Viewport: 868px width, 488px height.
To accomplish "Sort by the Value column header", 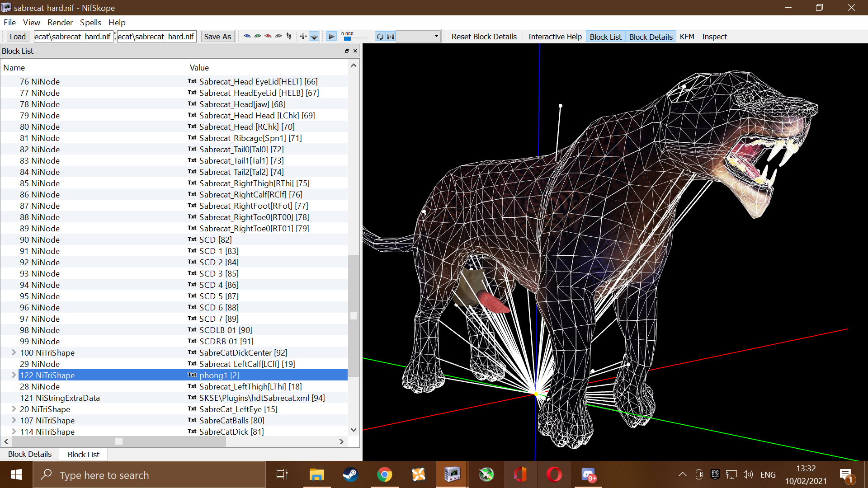I will [x=267, y=68].
